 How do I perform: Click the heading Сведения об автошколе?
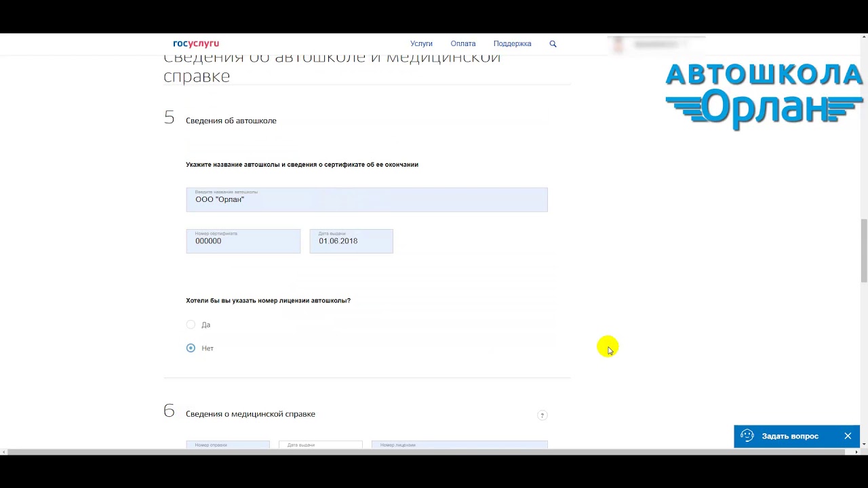click(x=231, y=121)
